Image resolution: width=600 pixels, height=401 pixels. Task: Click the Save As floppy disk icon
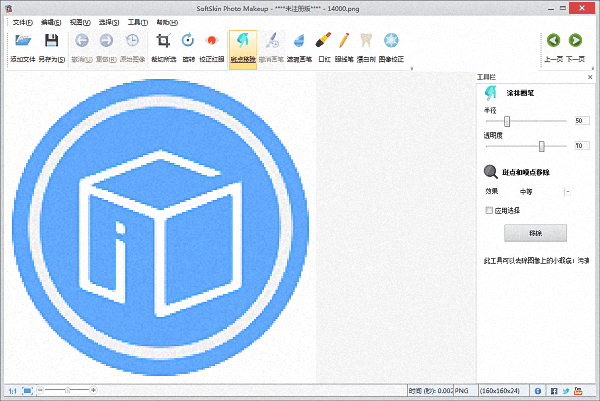[51, 42]
